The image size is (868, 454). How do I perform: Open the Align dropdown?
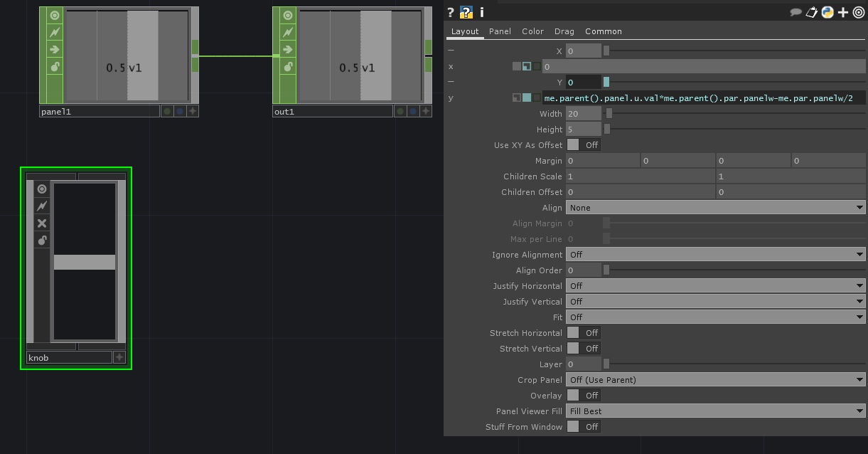click(x=715, y=208)
